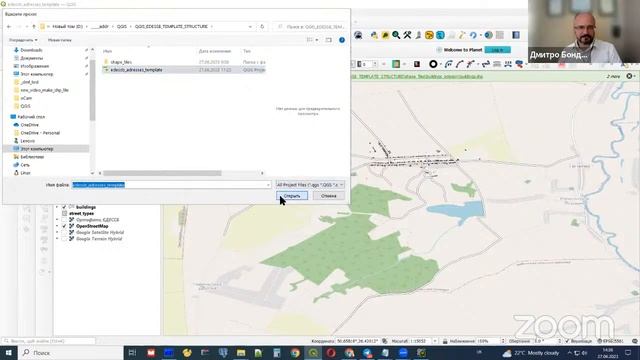Open the Упорядочить (Organize) menu
This screenshot has width=640, height=360.
(x=23, y=40)
